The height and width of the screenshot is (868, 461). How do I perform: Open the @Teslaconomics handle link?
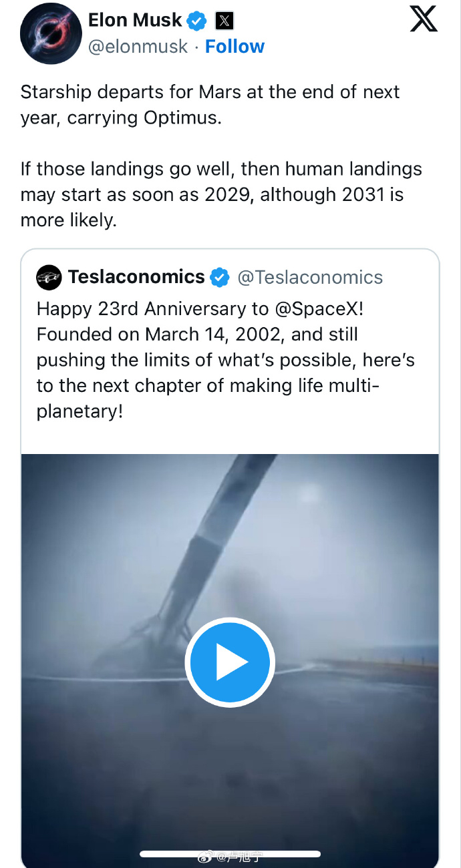coord(310,278)
